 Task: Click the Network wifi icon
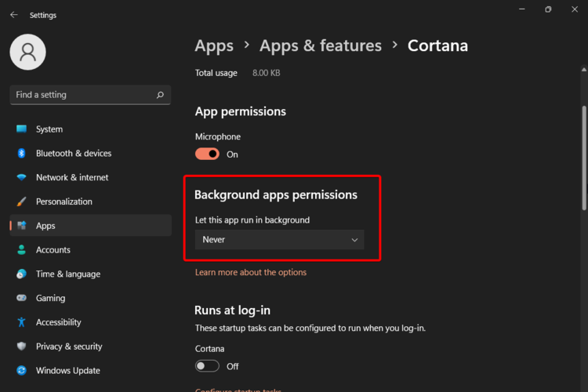pyautogui.click(x=21, y=177)
